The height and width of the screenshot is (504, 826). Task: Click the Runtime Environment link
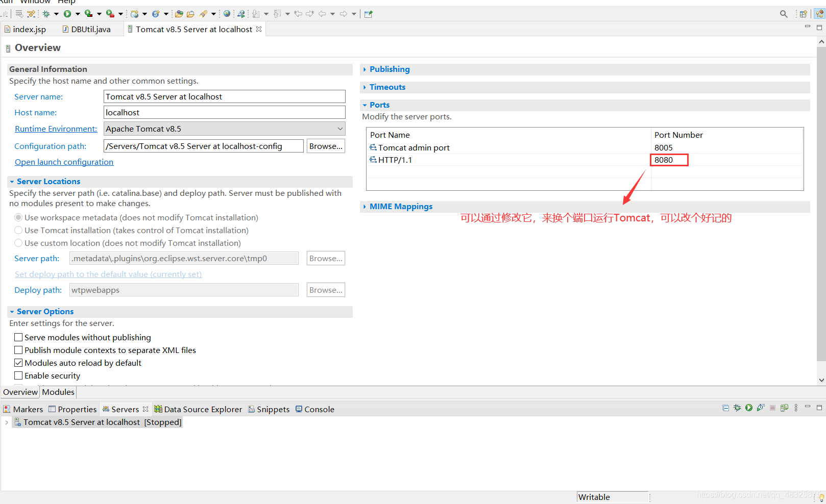pyautogui.click(x=56, y=129)
